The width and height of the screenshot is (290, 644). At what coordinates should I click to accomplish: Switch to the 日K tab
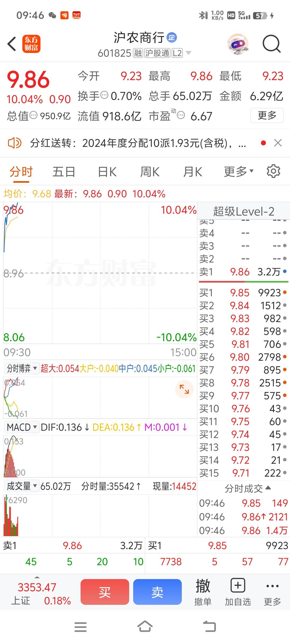(x=107, y=172)
